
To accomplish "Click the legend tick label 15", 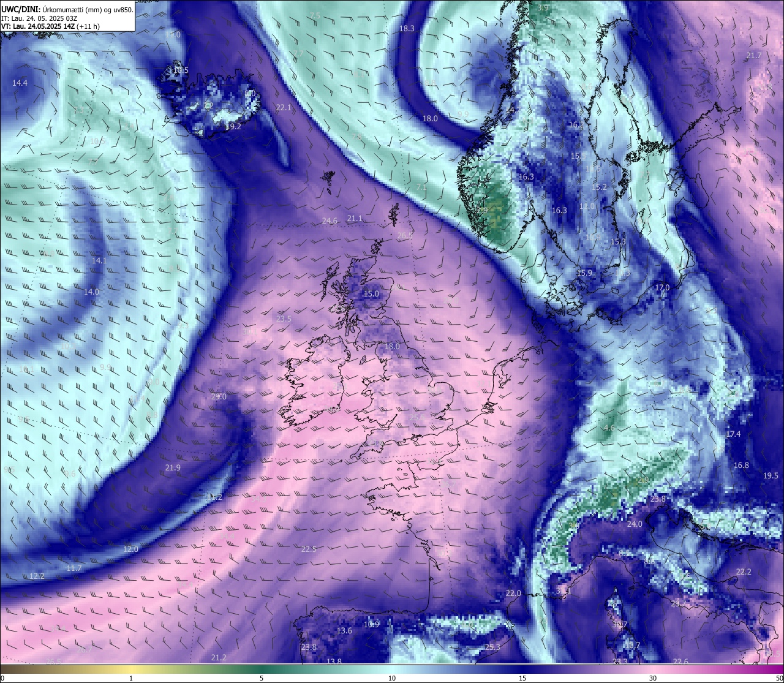I will (522, 678).
